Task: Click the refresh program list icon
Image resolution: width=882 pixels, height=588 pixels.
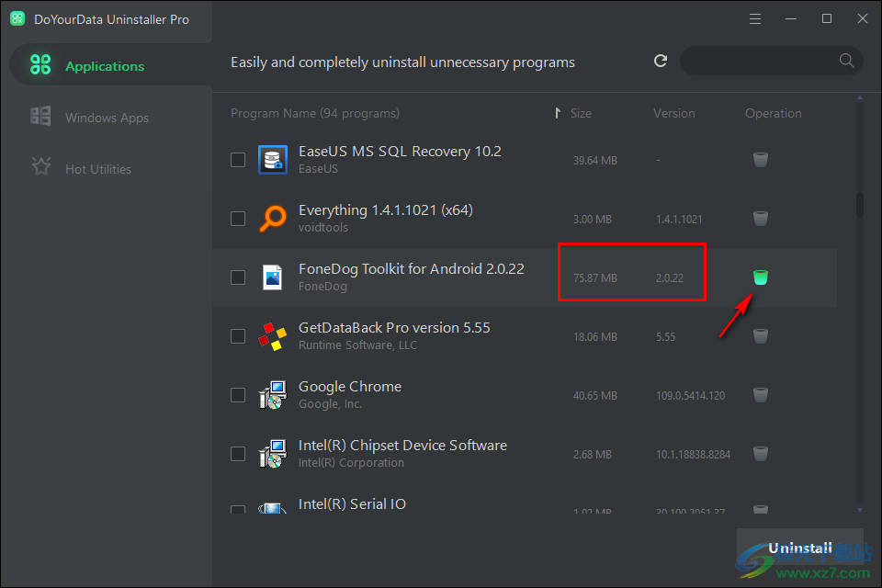Action: coord(661,61)
